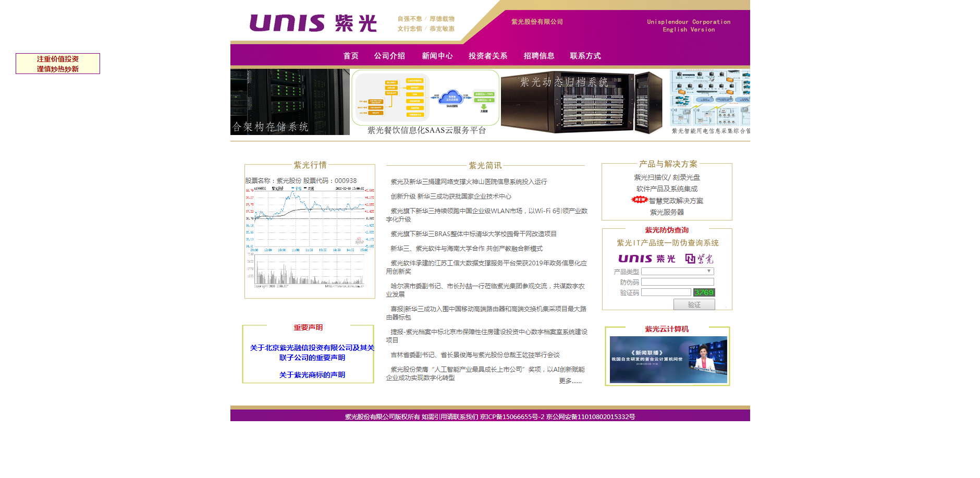Viewport: 980px width, 478px height.
Task: Open news 紫光股份荣膺人工智能产业最具成长上市公司
Action: tap(486, 374)
